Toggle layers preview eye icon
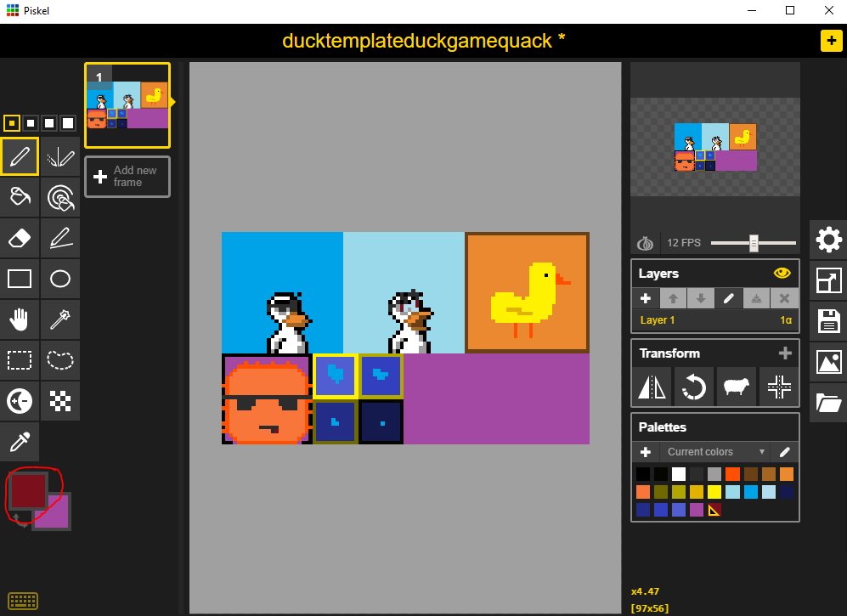 coord(782,273)
